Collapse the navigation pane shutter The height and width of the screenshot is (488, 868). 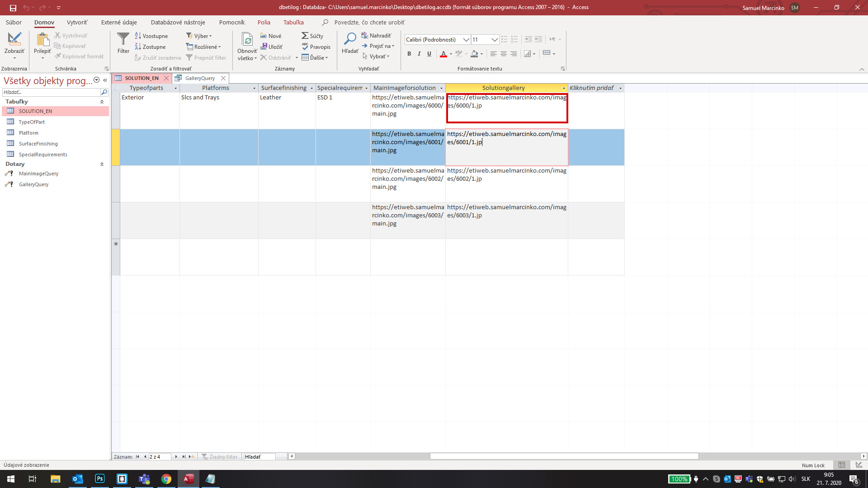point(105,80)
